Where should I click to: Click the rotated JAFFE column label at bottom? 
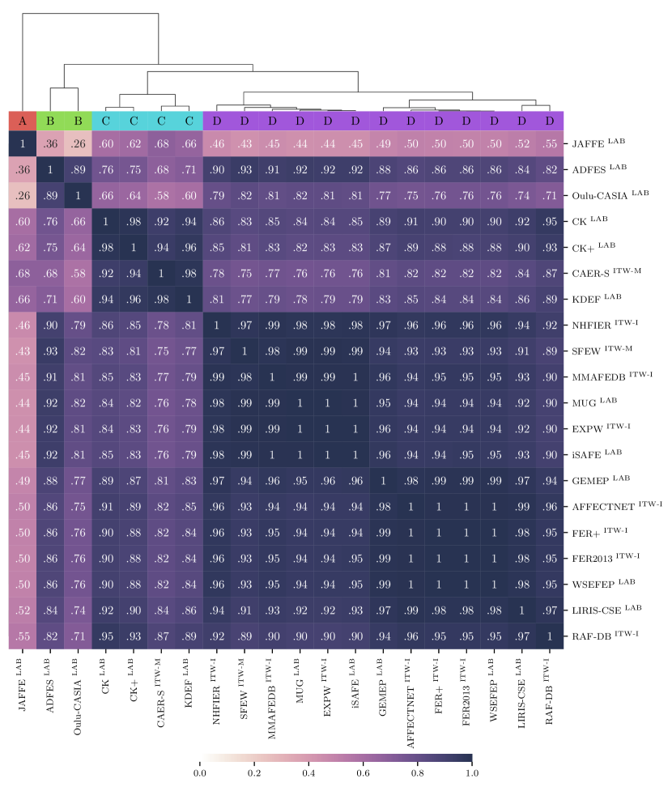click(20, 685)
